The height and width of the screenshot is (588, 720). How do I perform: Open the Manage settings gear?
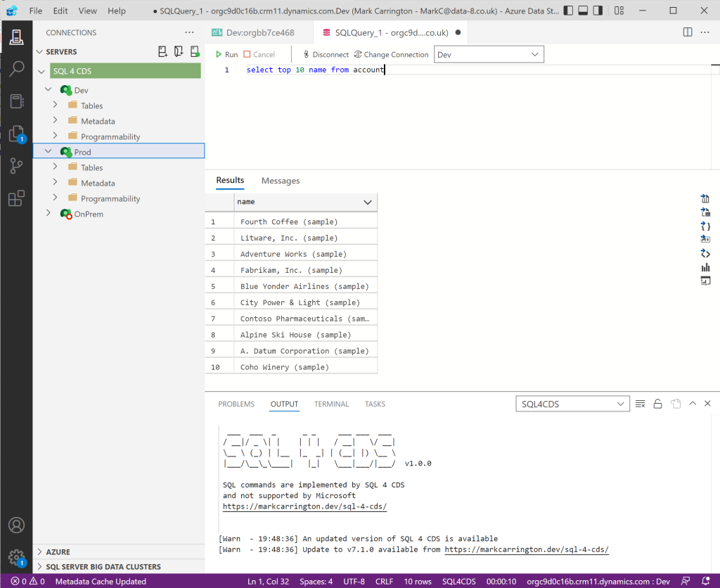point(17,558)
